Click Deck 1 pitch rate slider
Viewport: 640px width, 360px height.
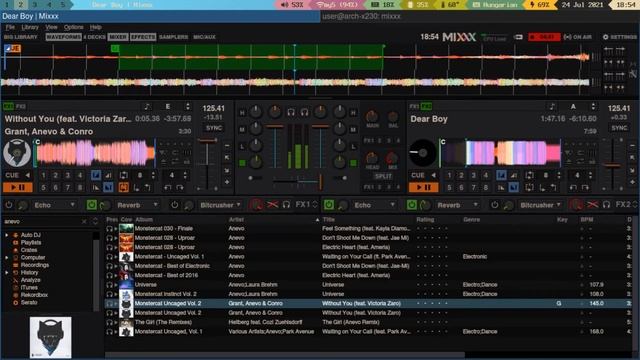click(207, 163)
